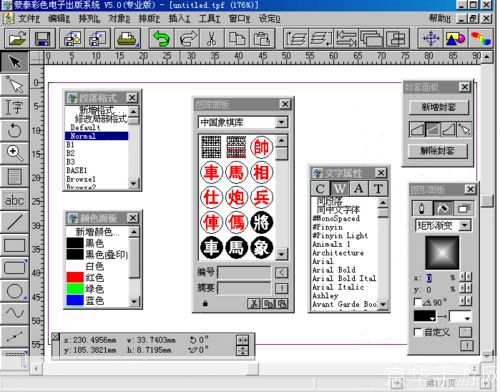Click the paste clipboard icon
The height and width of the screenshot is (392, 500).
coord(262,39)
